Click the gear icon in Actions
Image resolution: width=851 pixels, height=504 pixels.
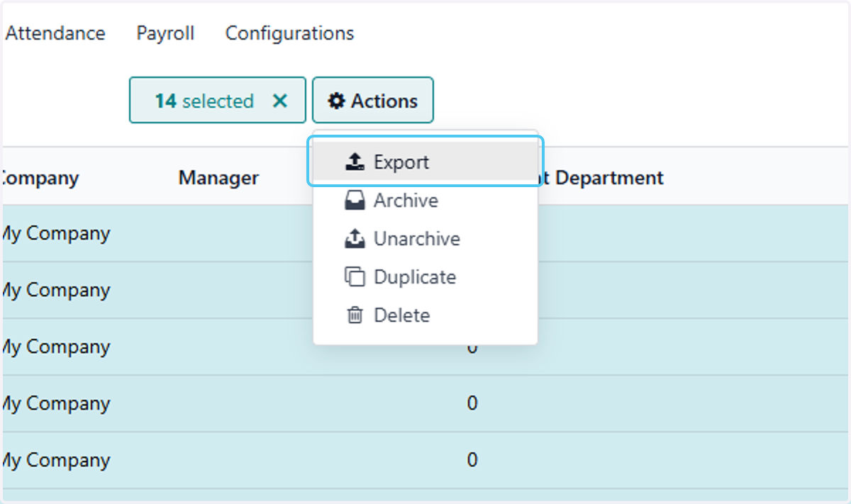[x=336, y=101]
